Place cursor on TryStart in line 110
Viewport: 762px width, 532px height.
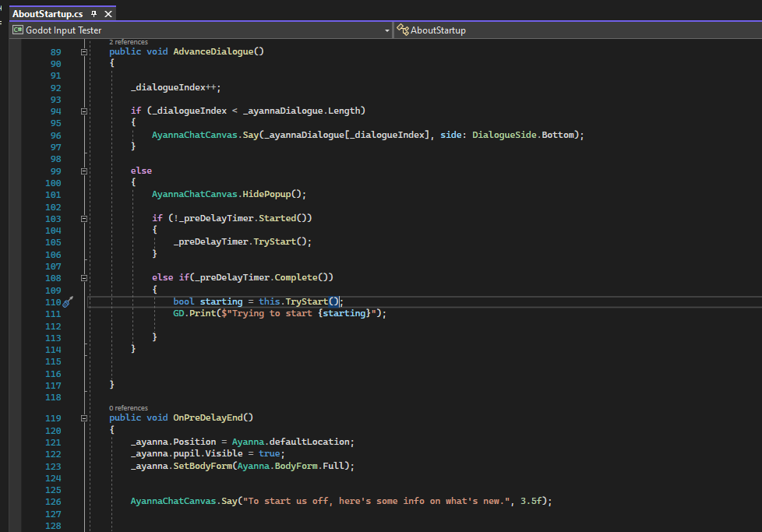click(x=305, y=301)
